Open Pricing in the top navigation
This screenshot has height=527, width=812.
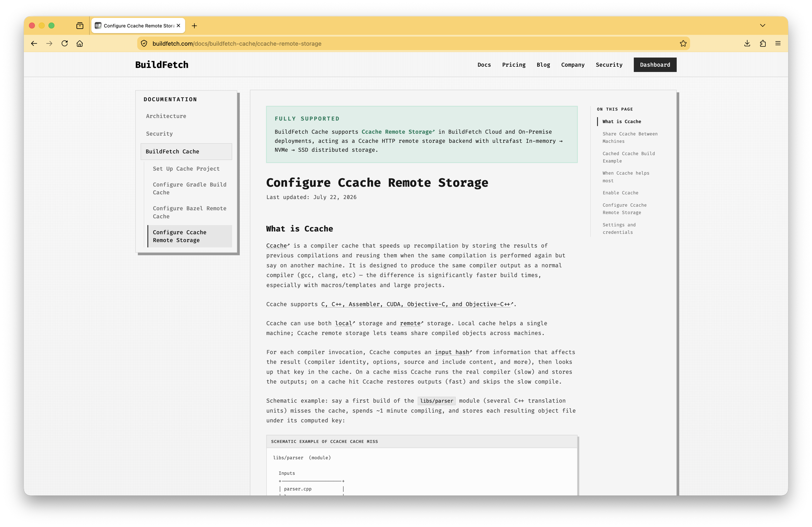[x=514, y=65]
